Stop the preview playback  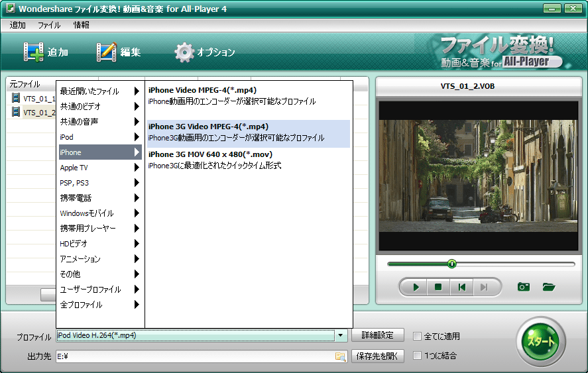[x=438, y=287]
